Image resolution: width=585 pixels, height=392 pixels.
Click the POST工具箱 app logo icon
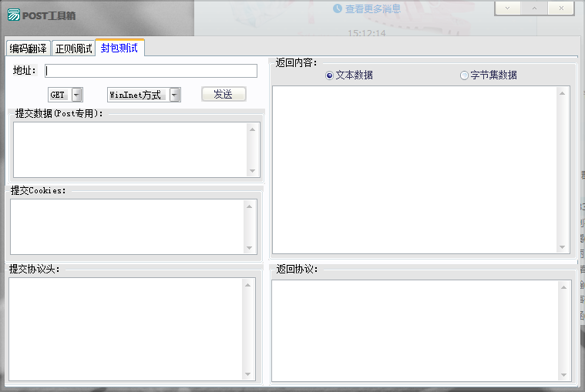coord(14,15)
